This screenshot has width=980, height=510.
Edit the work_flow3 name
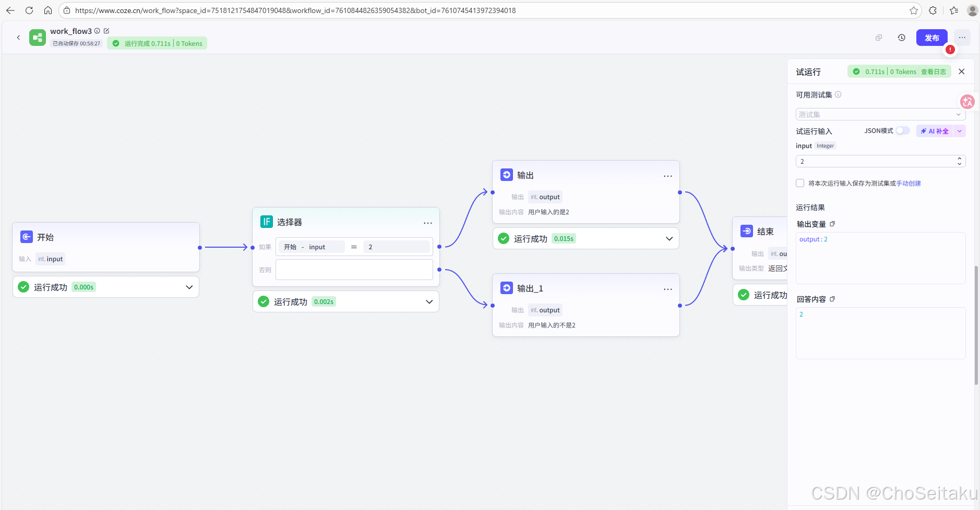[106, 31]
